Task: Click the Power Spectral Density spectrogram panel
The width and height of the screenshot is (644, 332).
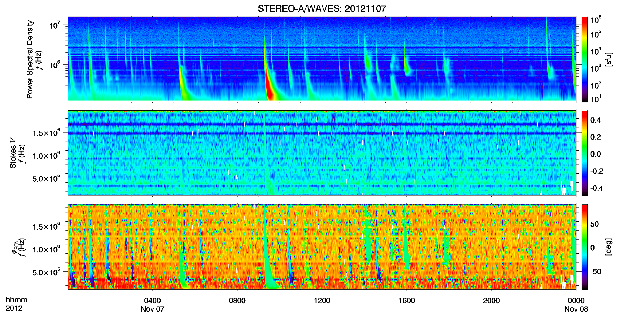Action: (x=322, y=59)
